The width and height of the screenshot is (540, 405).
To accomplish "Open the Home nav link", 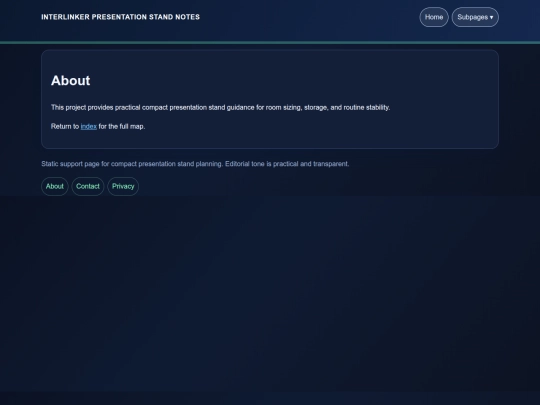I will tap(434, 17).
